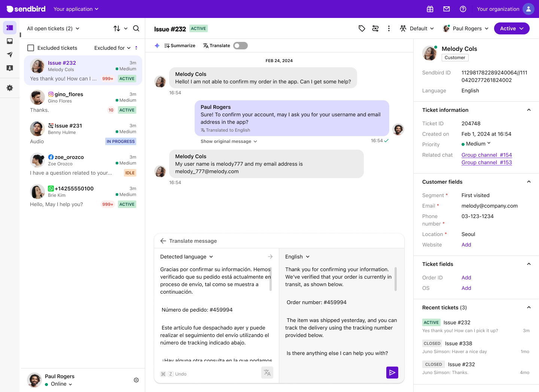Open the mail icon in top bar
Image resolution: width=539 pixels, height=392 pixels.
(x=447, y=9)
